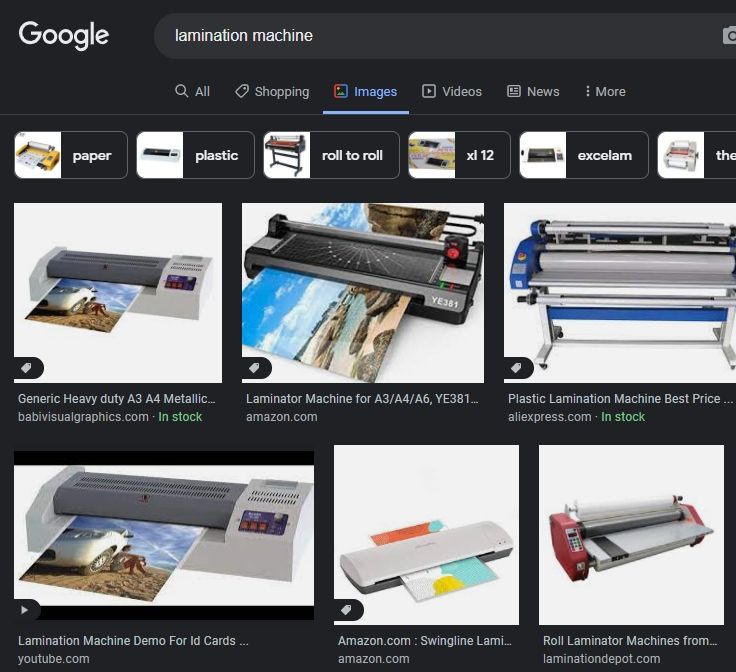The height and width of the screenshot is (672, 736).
Task: Open the More menu
Action: click(x=605, y=91)
